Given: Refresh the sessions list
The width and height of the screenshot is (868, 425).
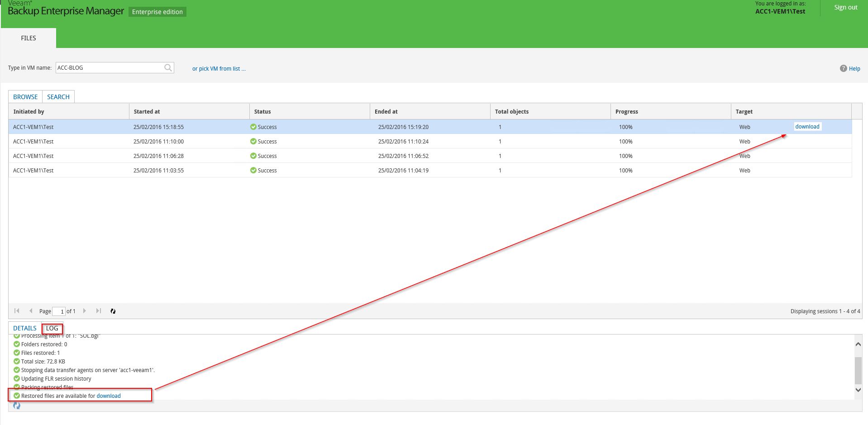Looking at the screenshot, I should [x=113, y=311].
